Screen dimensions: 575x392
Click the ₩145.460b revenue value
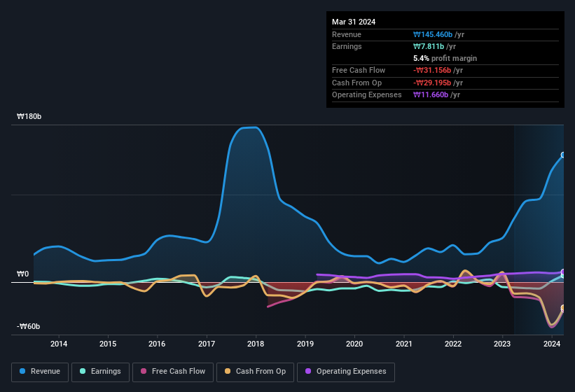coord(433,34)
